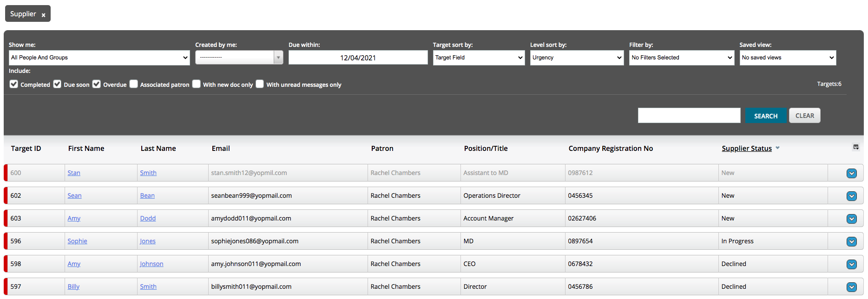Screen dimensions: 868x299
Task: Click Target ID column header
Action: pos(26,149)
